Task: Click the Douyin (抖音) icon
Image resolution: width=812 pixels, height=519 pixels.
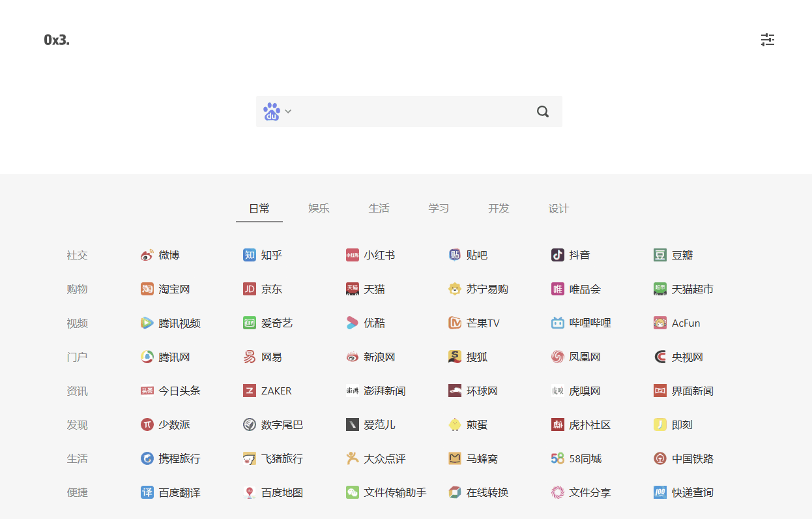Action: click(x=558, y=255)
